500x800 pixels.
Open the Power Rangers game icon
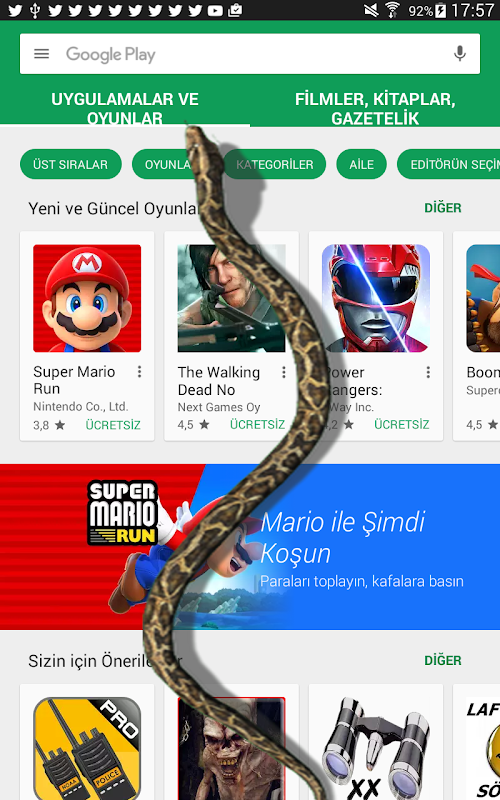[376, 298]
